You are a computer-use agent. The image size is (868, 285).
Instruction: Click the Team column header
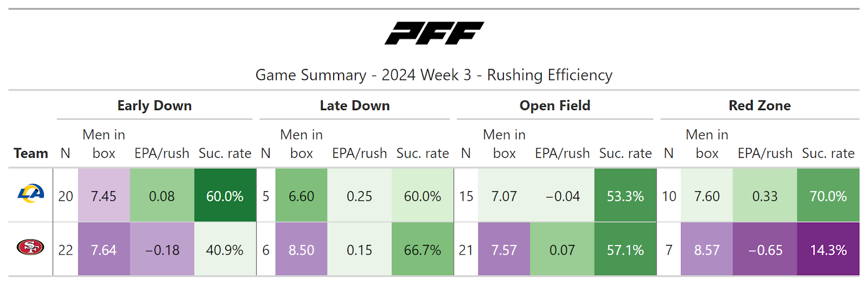[31, 153]
